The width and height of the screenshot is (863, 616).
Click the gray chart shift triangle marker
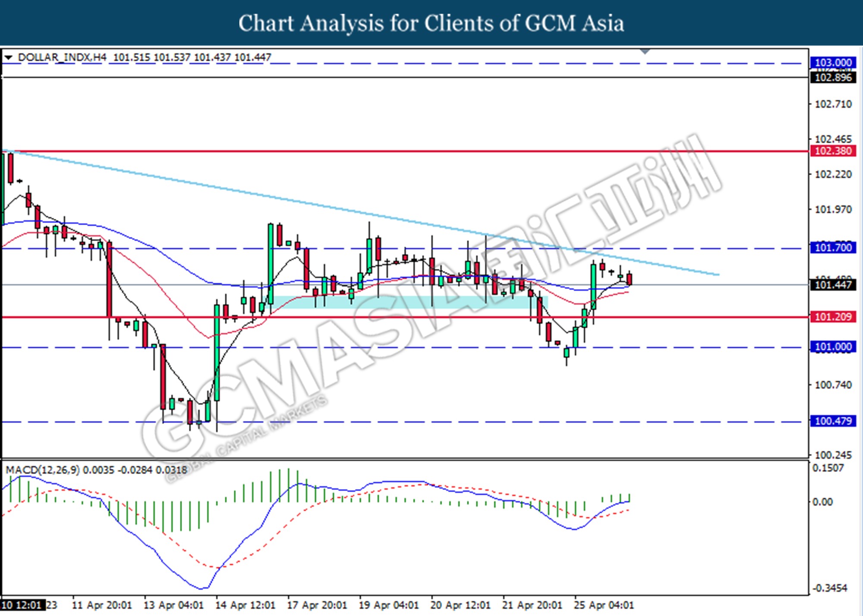point(645,51)
